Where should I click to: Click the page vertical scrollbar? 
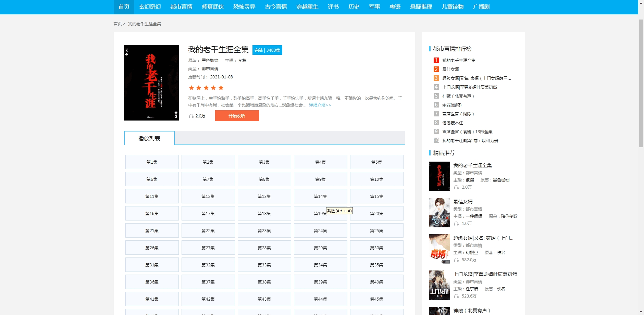[x=641, y=83]
